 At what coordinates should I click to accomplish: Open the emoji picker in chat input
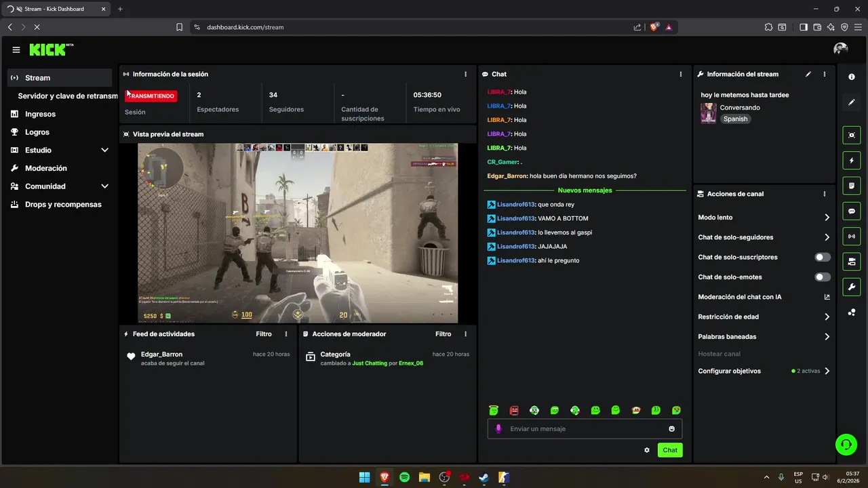coord(672,428)
